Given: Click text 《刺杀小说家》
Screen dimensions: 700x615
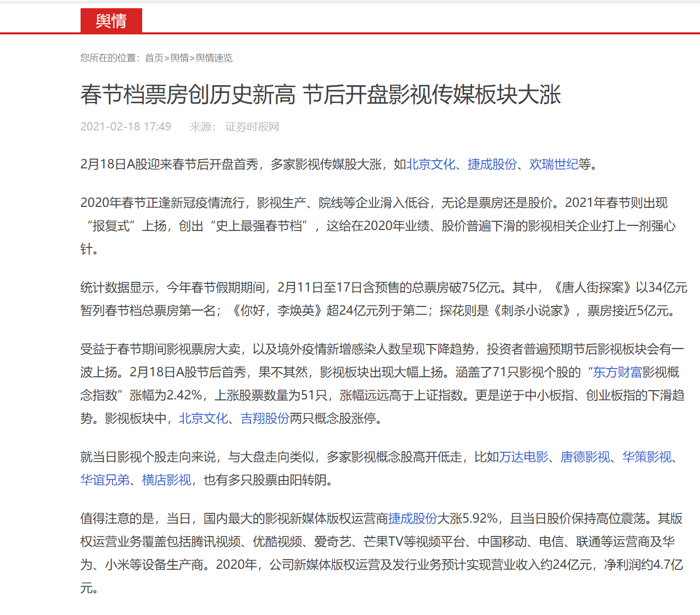Looking at the screenshot, I should pyautogui.click(x=532, y=311).
